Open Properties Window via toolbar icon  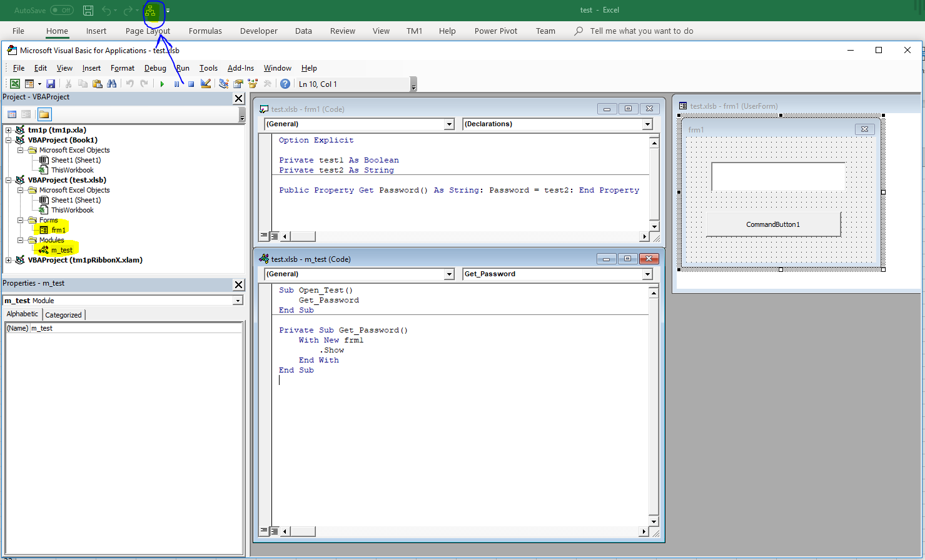(x=238, y=84)
